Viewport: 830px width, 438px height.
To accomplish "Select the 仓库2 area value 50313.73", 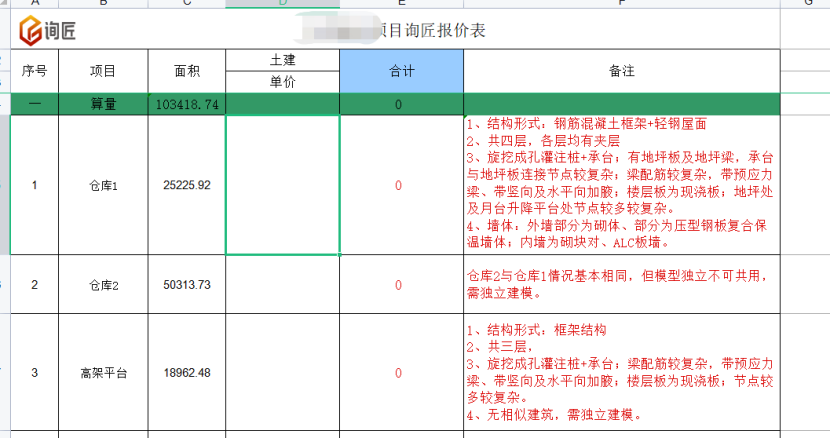I will click(186, 285).
